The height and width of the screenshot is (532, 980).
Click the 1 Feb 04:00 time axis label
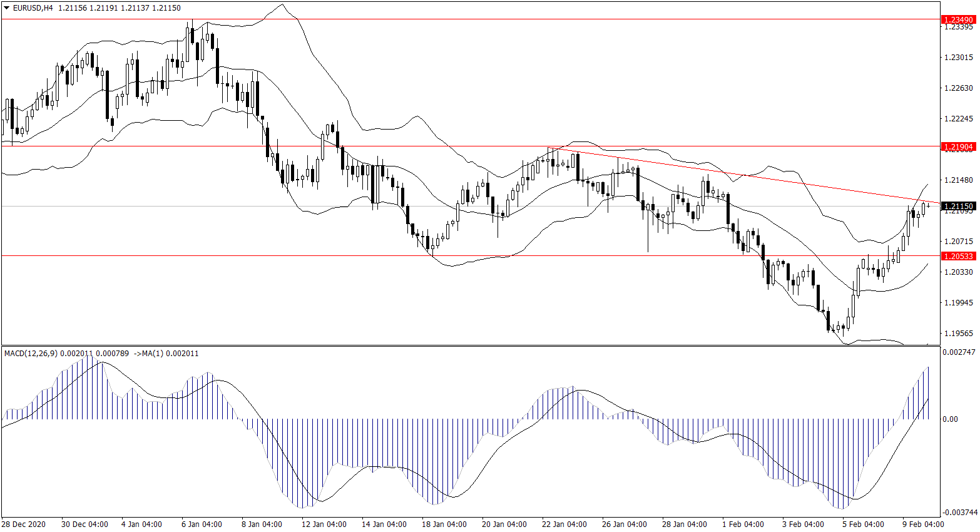click(743, 524)
